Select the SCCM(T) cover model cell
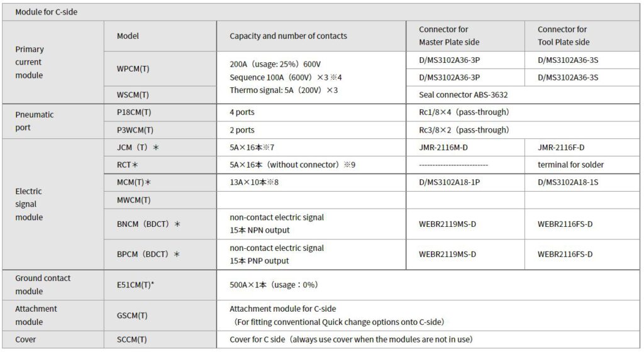 (x=160, y=339)
